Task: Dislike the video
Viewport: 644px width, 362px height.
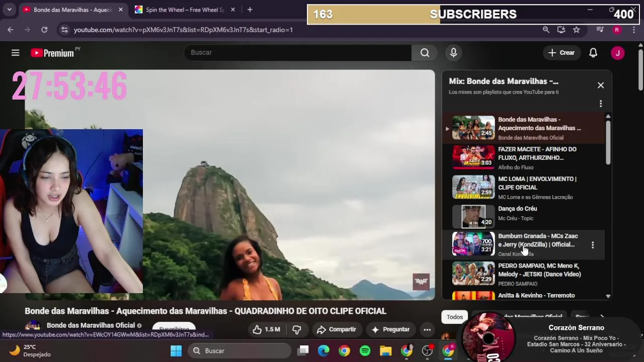Action: point(297,329)
